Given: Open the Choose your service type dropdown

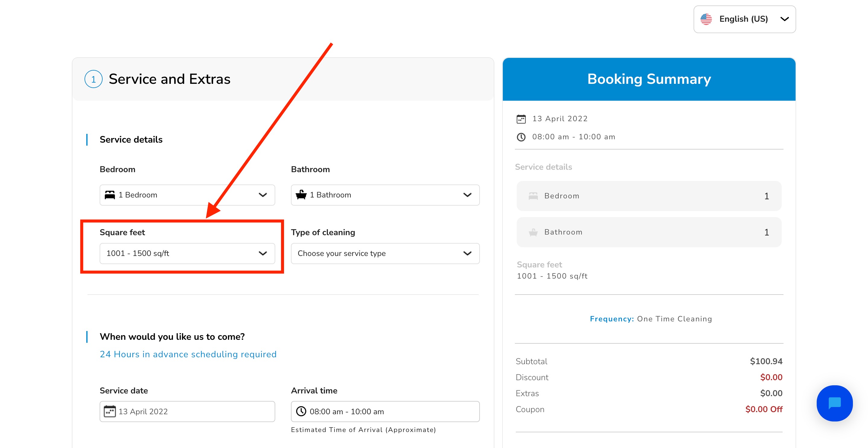Looking at the screenshot, I should click(x=385, y=254).
